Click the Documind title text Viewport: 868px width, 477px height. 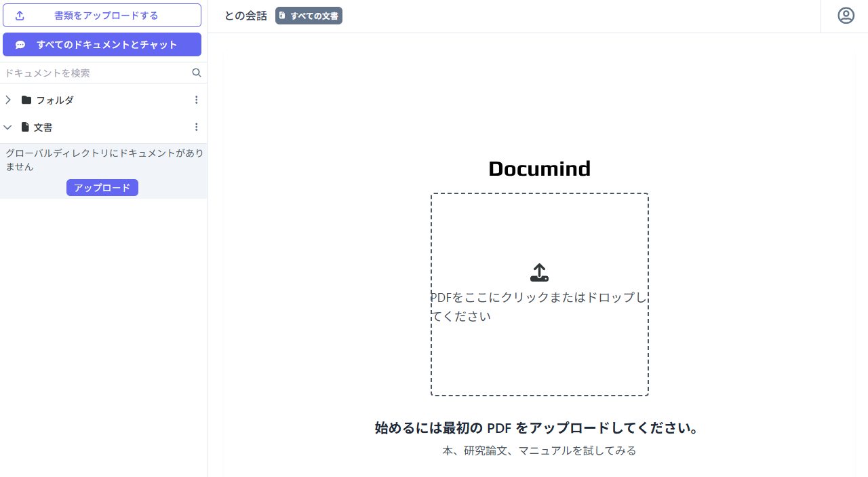pyautogui.click(x=539, y=168)
